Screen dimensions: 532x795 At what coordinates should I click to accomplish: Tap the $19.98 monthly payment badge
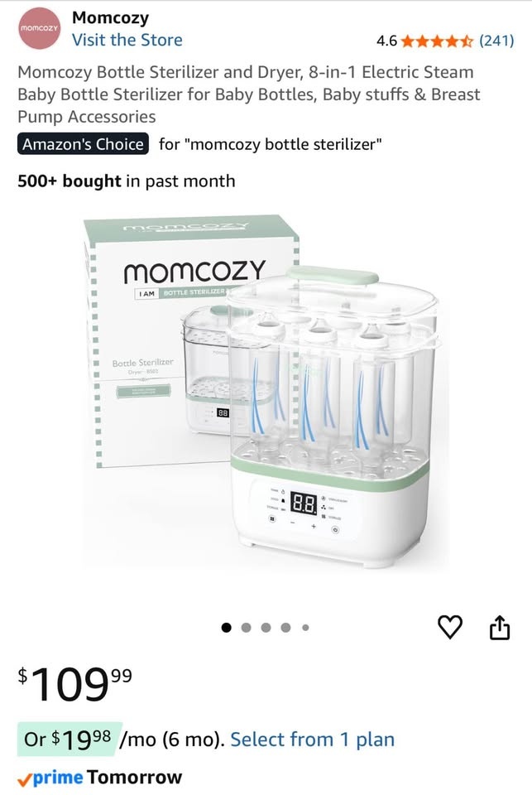click(69, 740)
